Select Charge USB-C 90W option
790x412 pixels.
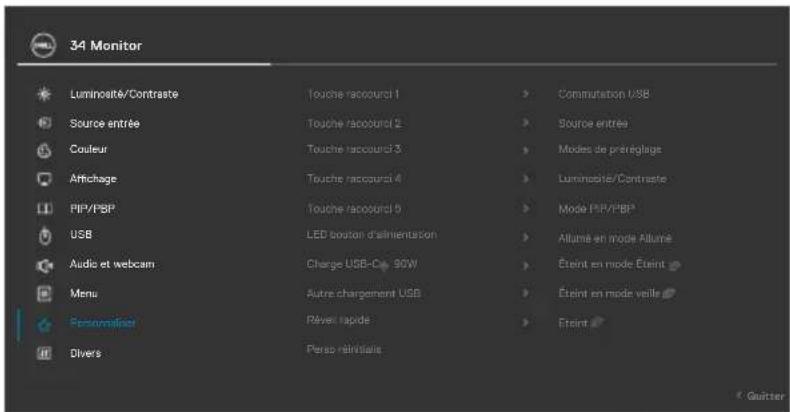pos(362,264)
